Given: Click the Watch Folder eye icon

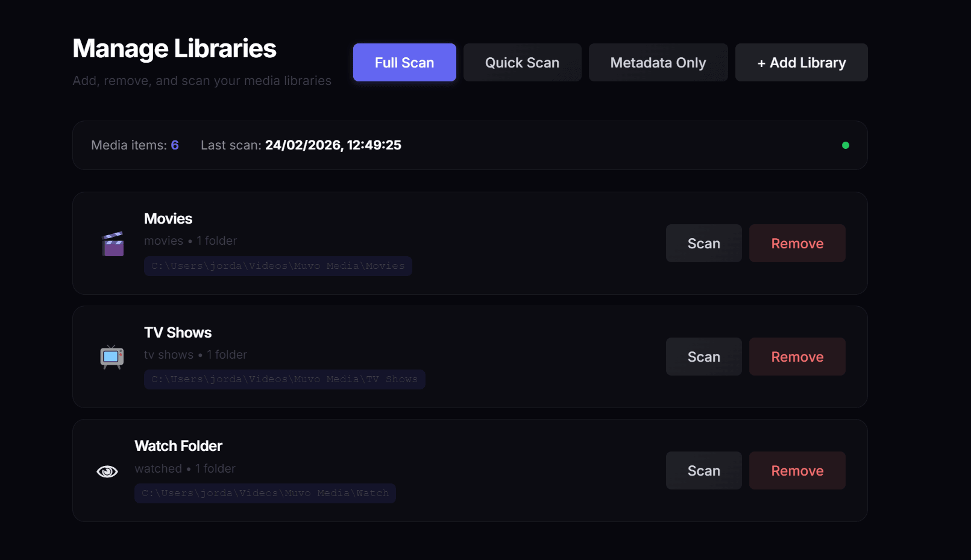Looking at the screenshot, I should 107,471.
